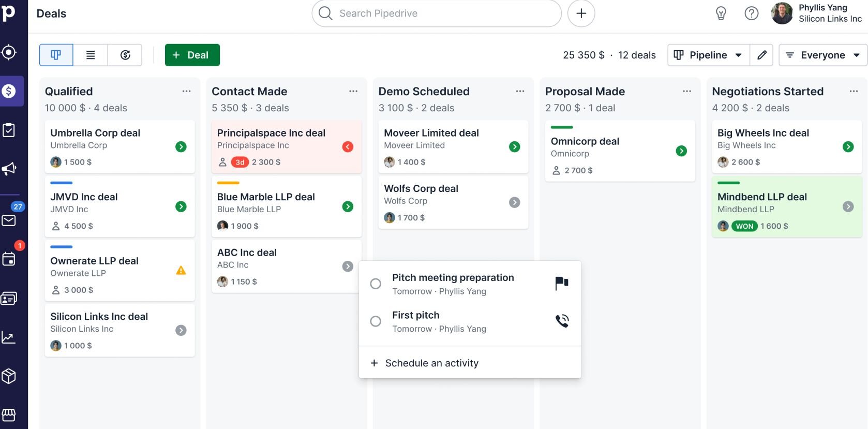Open Negotiations Started column options menu
This screenshot has height=429, width=868.
point(854,91)
